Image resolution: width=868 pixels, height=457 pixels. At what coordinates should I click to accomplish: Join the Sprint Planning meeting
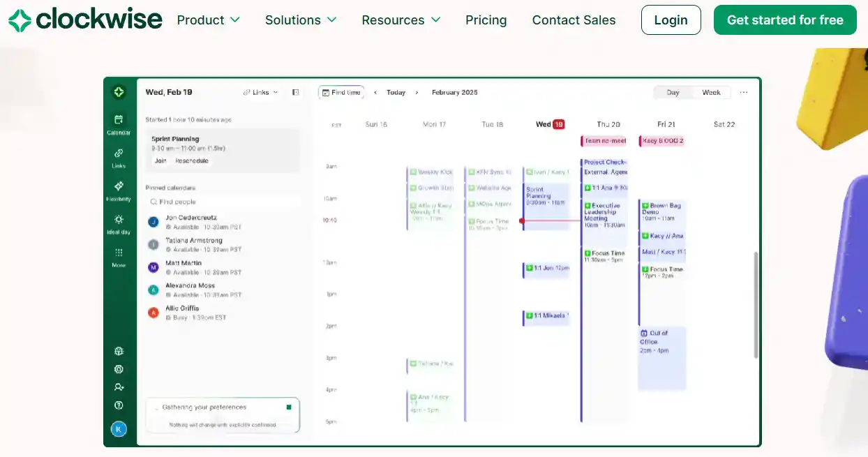click(160, 160)
